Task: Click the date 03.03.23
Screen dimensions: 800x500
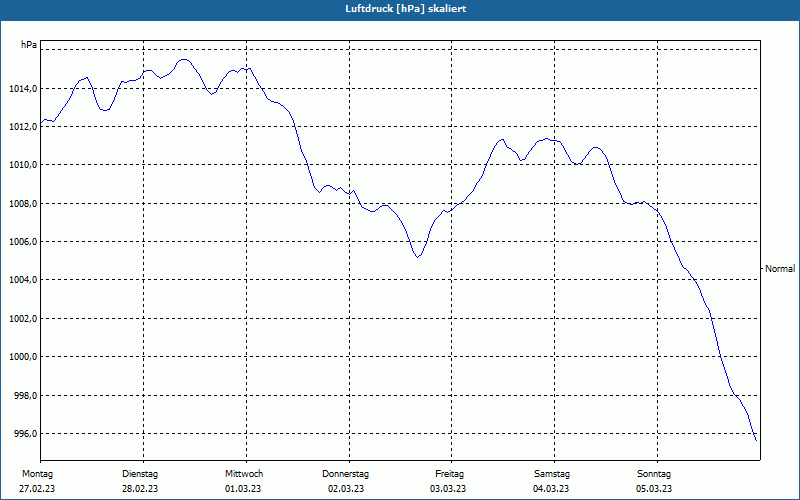Action: tap(448, 489)
